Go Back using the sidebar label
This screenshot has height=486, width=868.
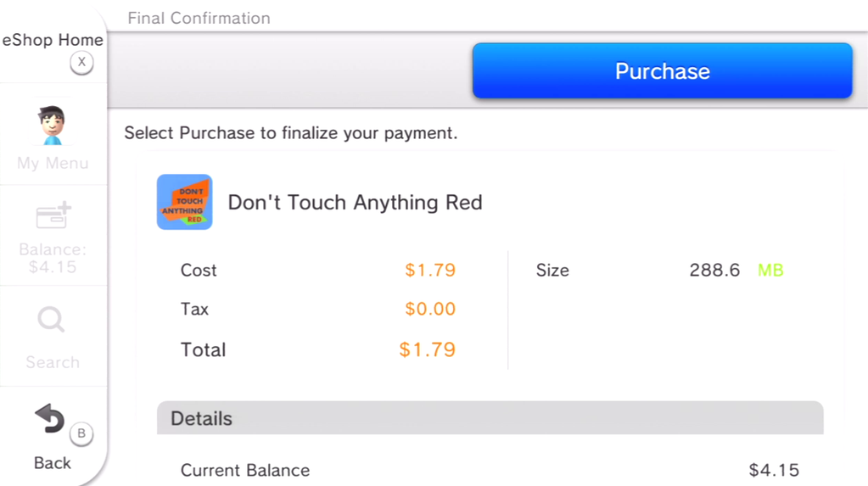click(53, 463)
